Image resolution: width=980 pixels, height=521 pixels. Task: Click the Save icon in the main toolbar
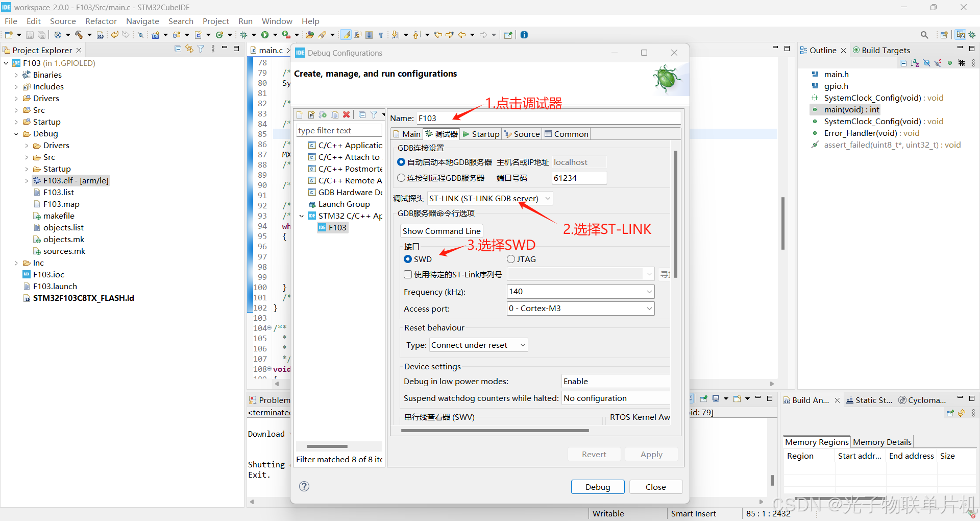pyautogui.click(x=30, y=35)
